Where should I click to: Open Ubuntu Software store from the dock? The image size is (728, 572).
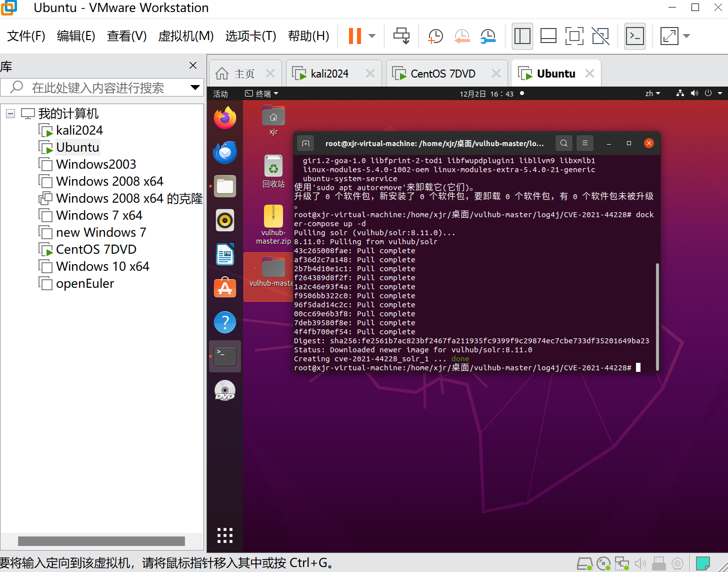225,288
